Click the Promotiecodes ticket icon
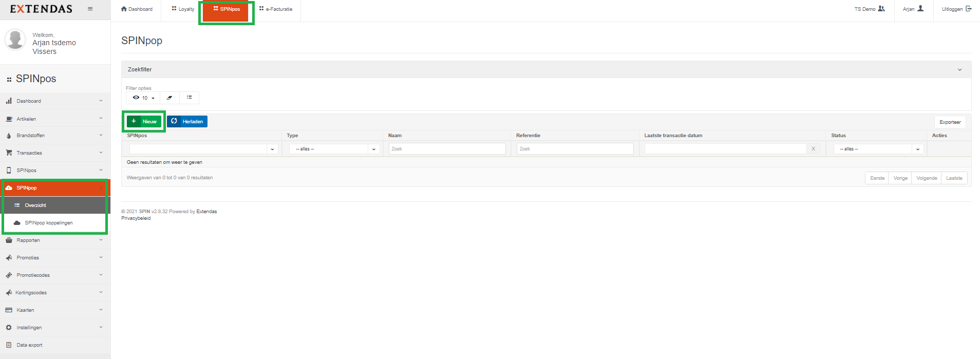The width and height of the screenshot is (980, 359). [9, 275]
